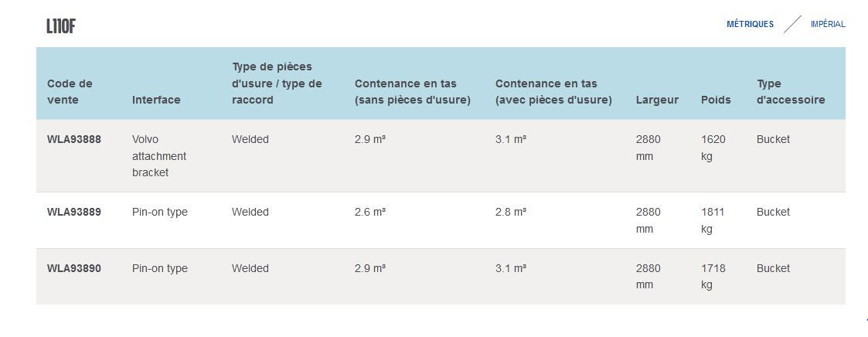Click the 'Volvo attachment bracket' interface cell
This screenshot has width=868, height=337.
point(159,156)
